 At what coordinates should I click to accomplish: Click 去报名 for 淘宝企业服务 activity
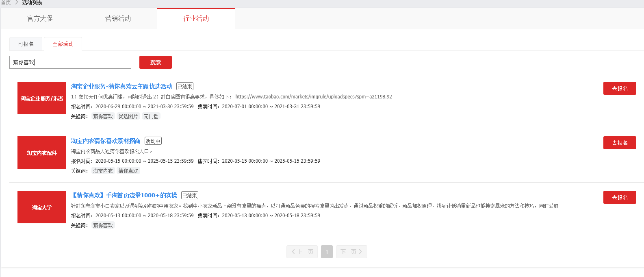[620, 88]
